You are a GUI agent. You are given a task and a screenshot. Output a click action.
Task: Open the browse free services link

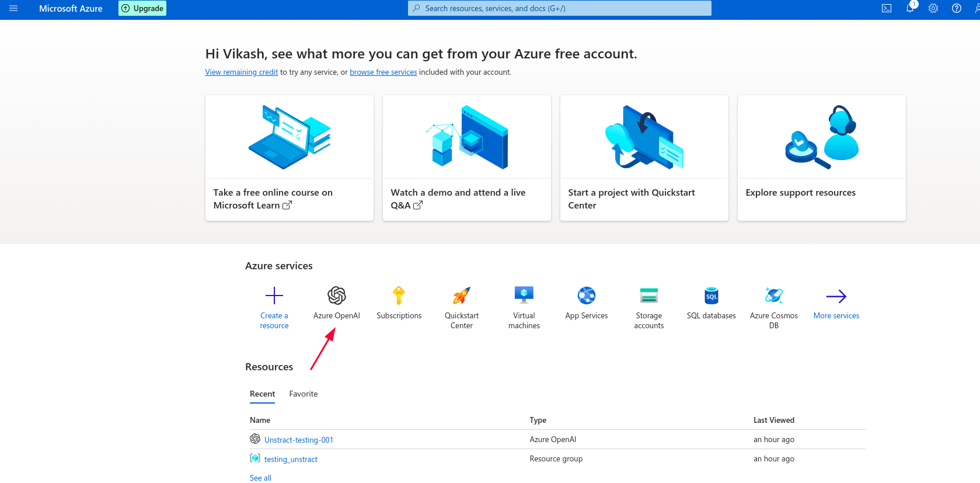tap(383, 72)
